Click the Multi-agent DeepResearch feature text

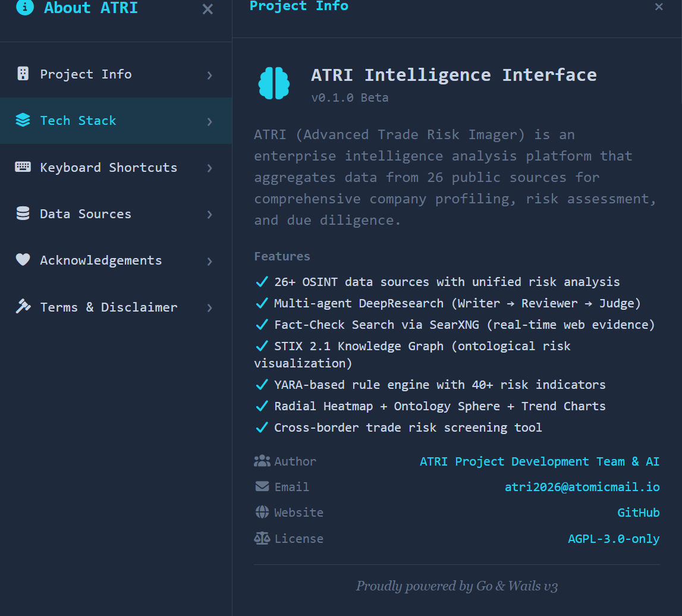457,303
